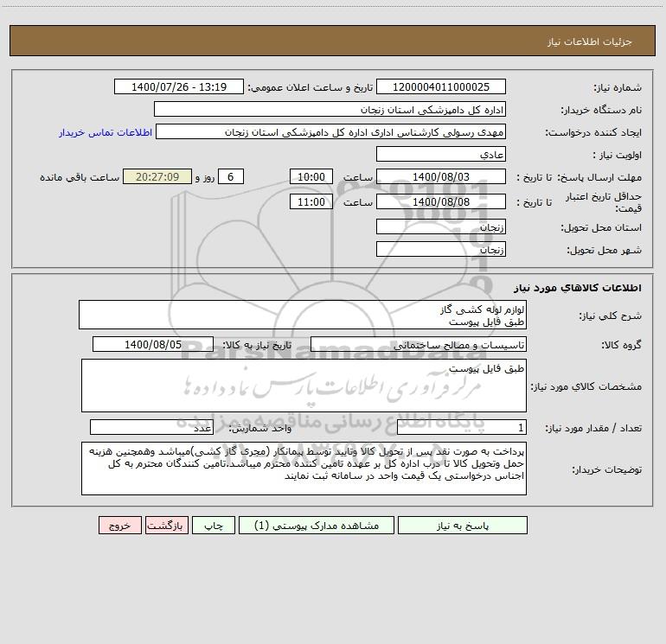Click response deadline time 10:00
The image size is (666, 644).
(311, 176)
